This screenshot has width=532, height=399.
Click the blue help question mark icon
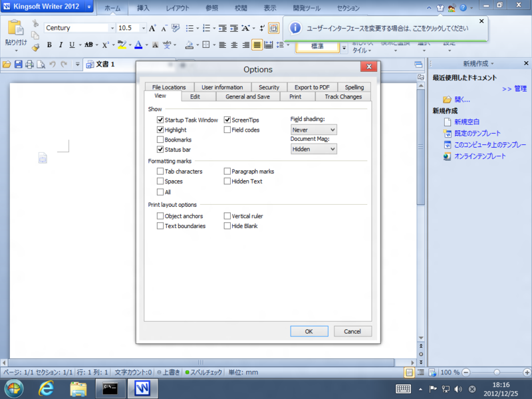click(463, 8)
